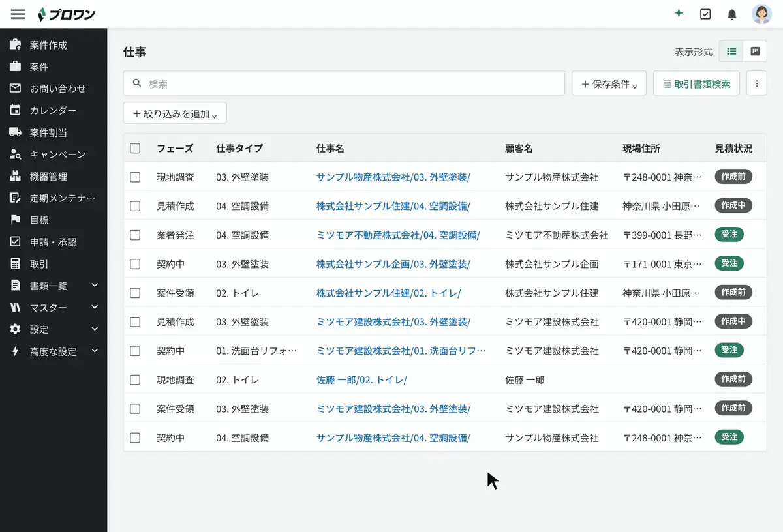Check the row サンプル物産株式会社/03. 外壁塗装/
The image size is (783, 532).
135,177
